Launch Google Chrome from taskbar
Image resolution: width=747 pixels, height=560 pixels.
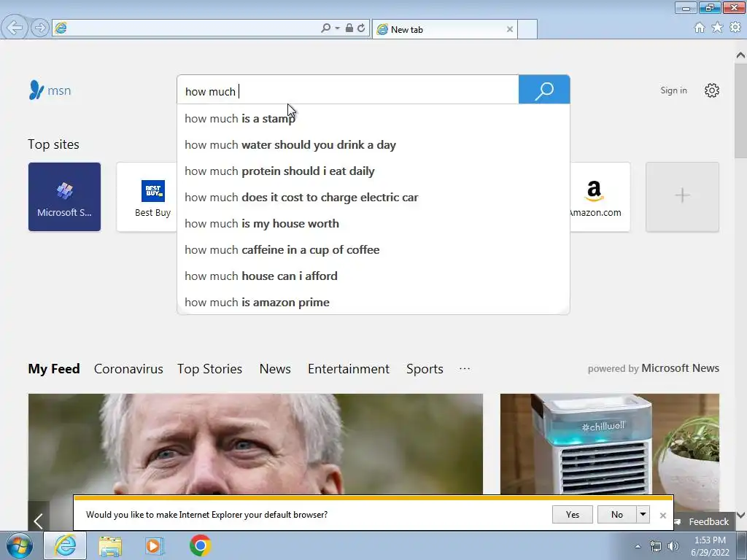pyautogui.click(x=200, y=545)
